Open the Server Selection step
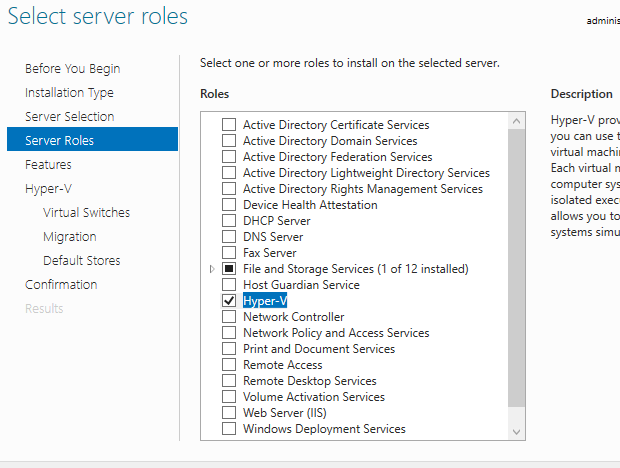 pos(70,117)
